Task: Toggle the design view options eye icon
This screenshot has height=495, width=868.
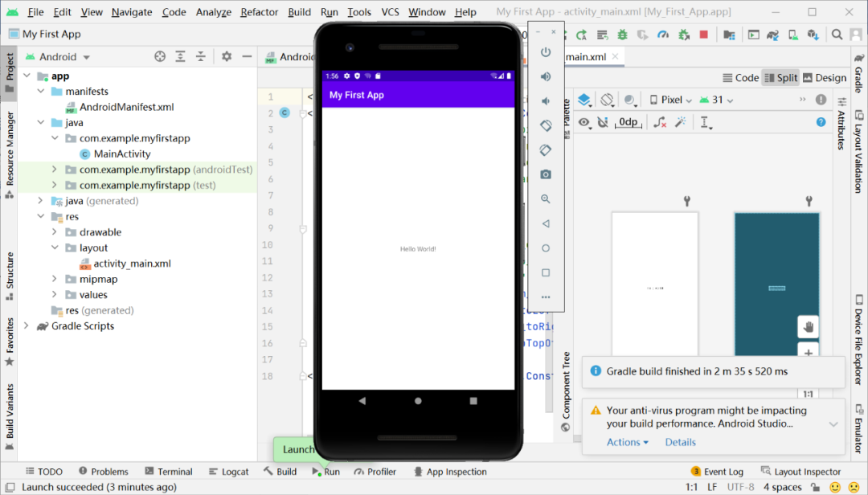Action: [584, 122]
